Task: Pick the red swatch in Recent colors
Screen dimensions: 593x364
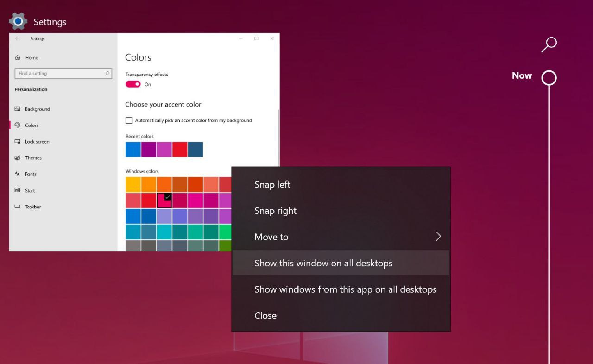Action: (180, 149)
